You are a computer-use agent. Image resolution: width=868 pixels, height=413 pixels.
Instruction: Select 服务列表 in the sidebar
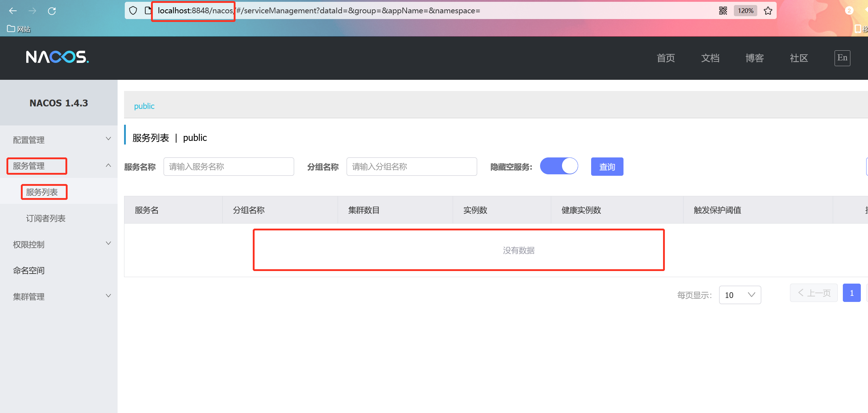point(59,192)
